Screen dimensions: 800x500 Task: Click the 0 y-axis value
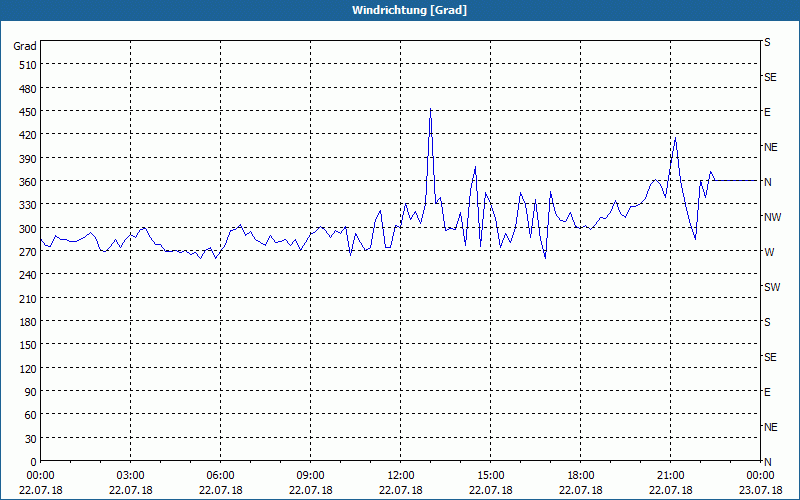(x=34, y=462)
